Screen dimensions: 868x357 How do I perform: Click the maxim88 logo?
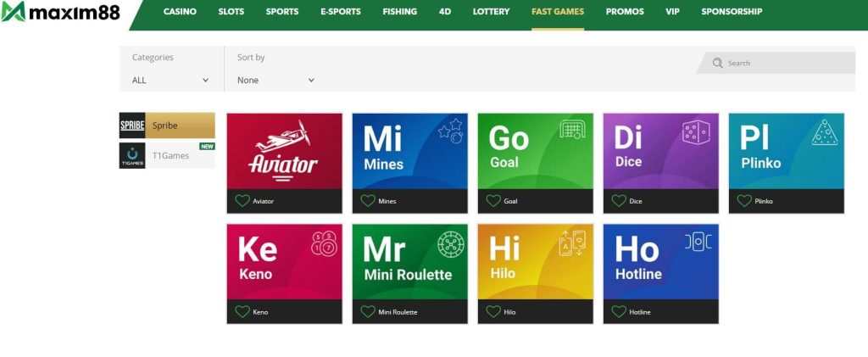60,12
